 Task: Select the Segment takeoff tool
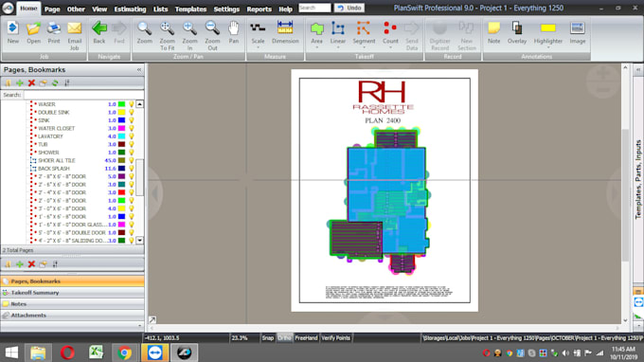(364, 33)
